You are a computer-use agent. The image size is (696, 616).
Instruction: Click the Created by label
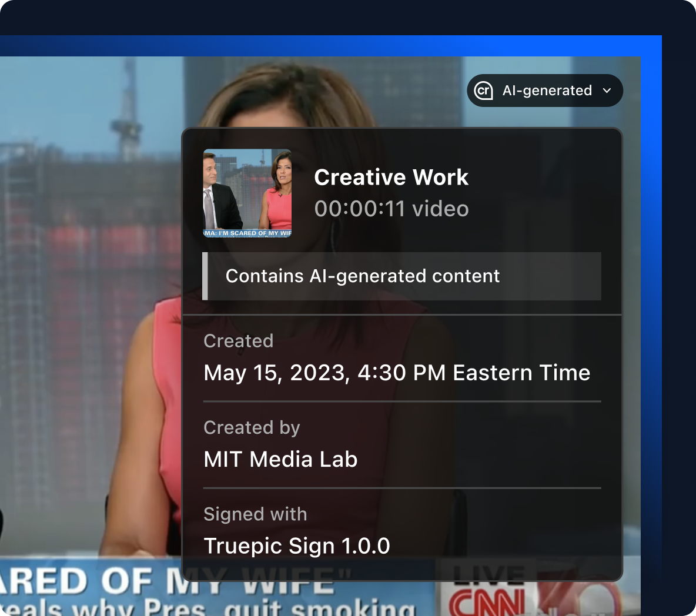[x=252, y=427]
